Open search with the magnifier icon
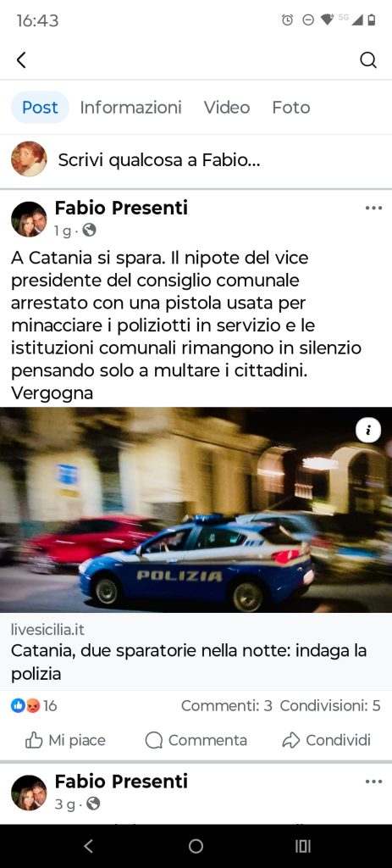This screenshot has height=868, width=392. coord(368,60)
